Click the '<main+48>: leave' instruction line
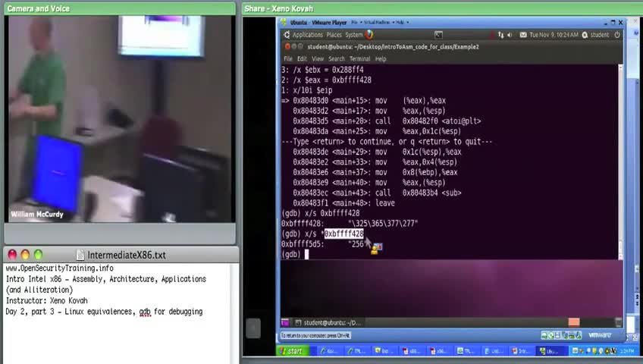The height and width of the screenshot is (364, 643). (x=343, y=203)
